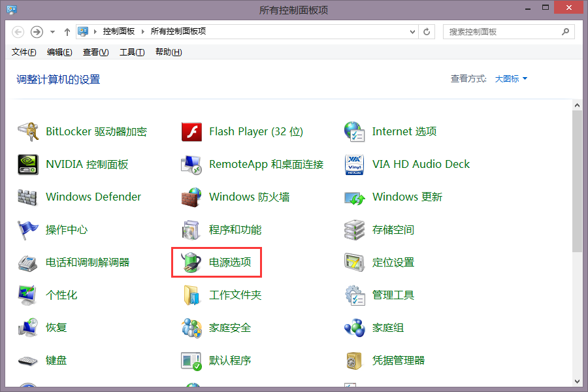Open the 电源选项 link text
The image size is (588, 392).
point(230,262)
